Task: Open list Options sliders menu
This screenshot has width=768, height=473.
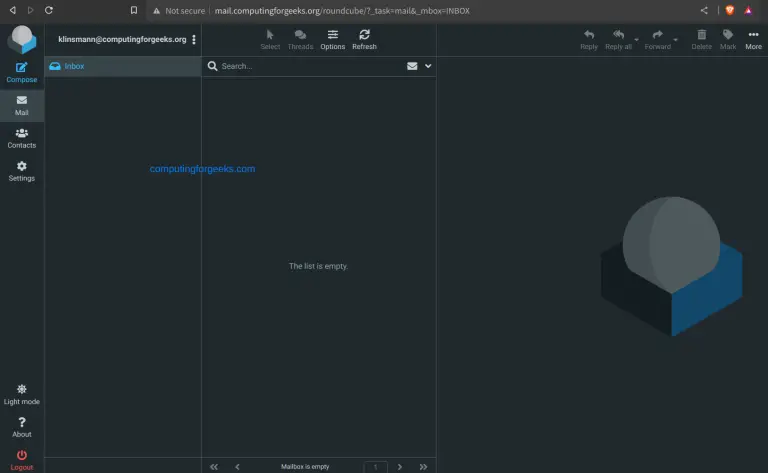Action: tap(333, 39)
